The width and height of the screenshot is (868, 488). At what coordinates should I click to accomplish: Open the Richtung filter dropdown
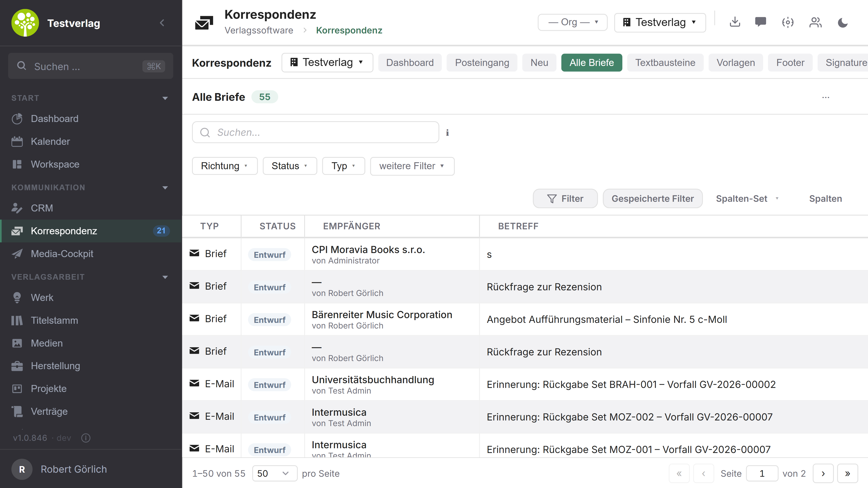pos(225,166)
